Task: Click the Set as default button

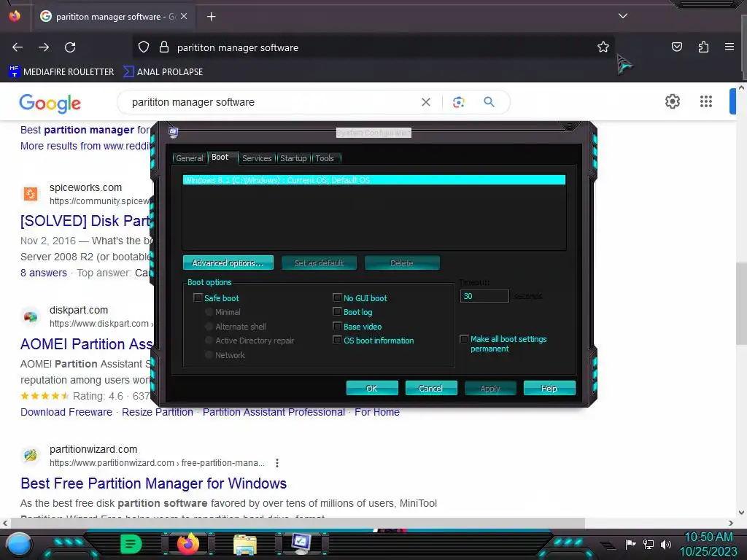Action: coord(319,262)
